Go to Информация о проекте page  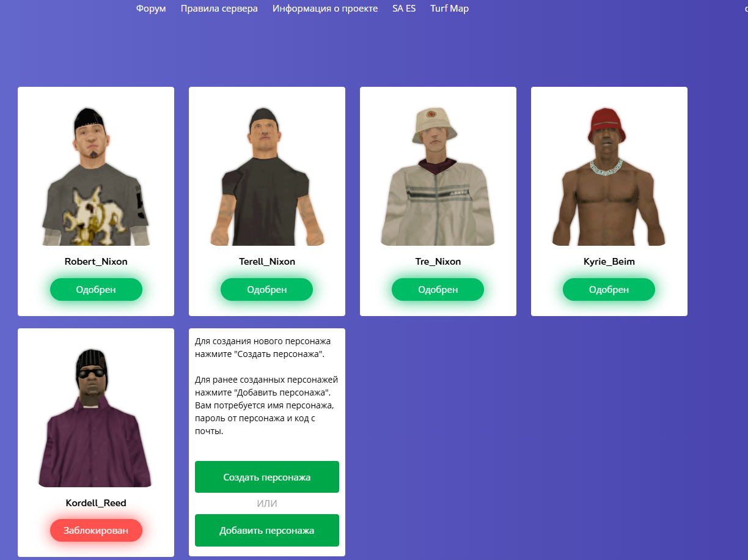point(325,9)
